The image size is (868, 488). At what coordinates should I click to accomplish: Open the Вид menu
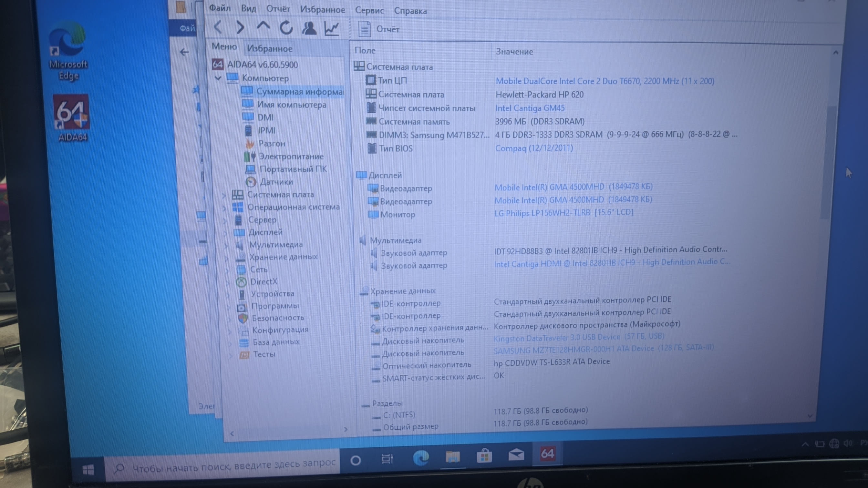(x=249, y=8)
